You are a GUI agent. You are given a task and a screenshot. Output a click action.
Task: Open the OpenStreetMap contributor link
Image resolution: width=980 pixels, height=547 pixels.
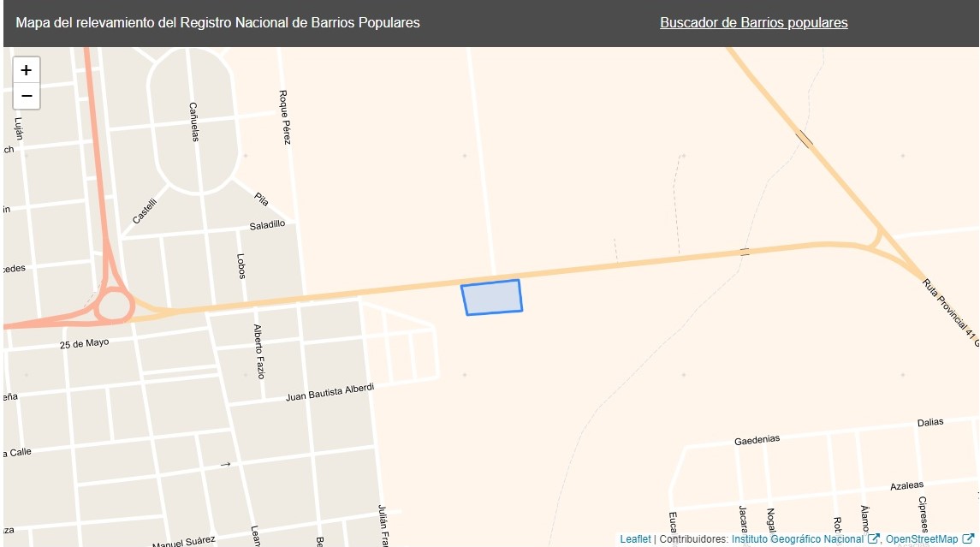pos(921,539)
